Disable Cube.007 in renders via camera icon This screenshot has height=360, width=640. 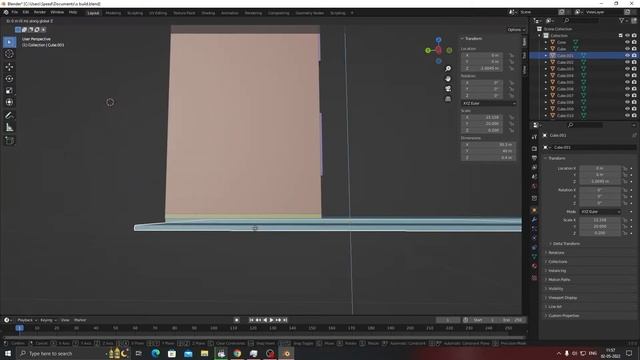pyautogui.click(x=634, y=96)
